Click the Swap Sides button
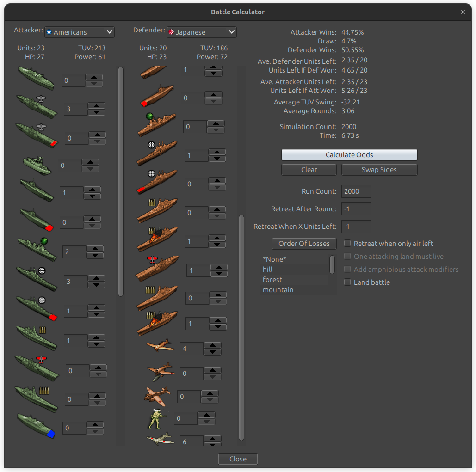 (x=379, y=170)
